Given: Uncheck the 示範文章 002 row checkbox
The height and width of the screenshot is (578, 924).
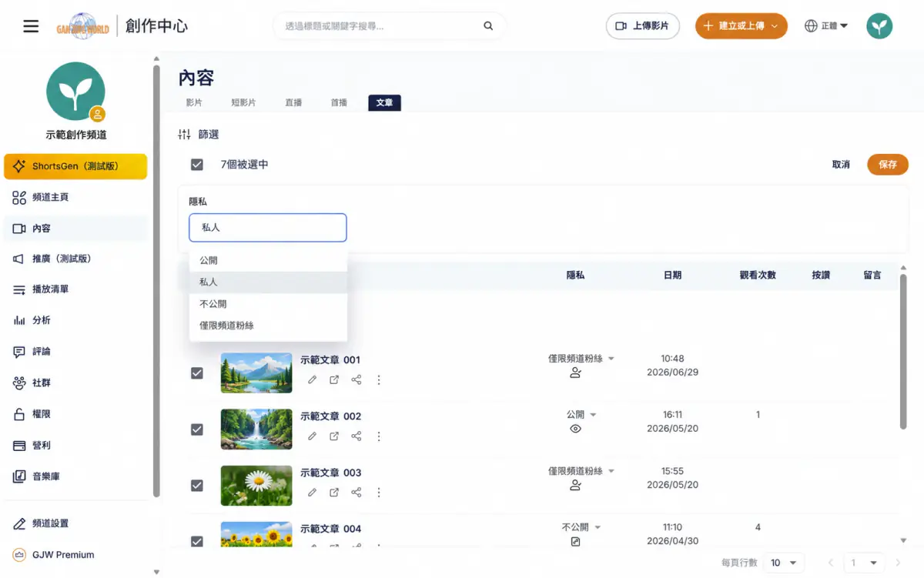Looking at the screenshot, I should click(x=197, y=429).
